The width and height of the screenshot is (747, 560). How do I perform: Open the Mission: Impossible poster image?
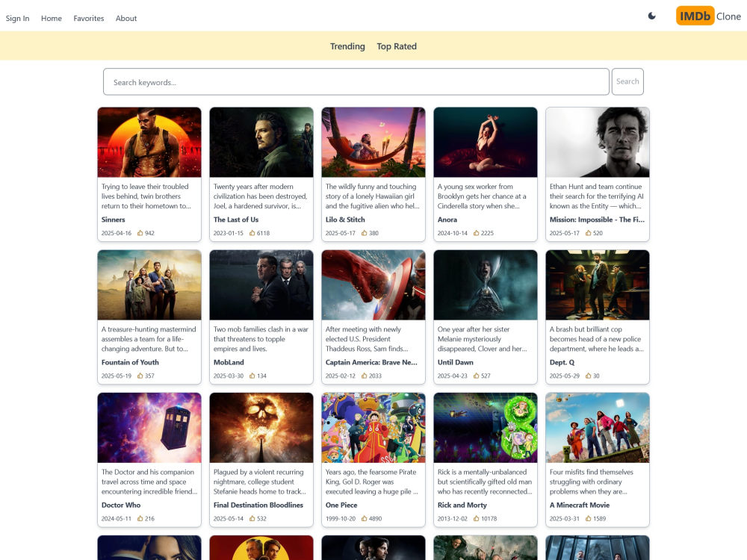pos(598,143)
